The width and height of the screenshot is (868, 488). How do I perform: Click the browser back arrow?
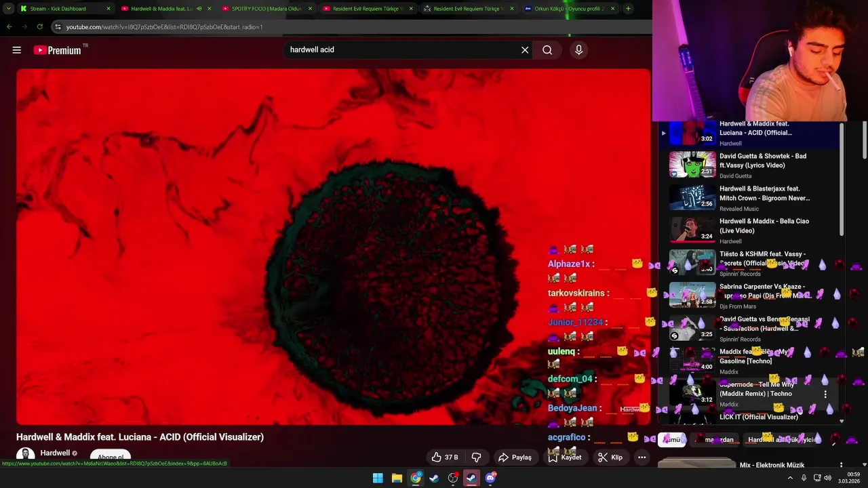click(x=9, y=27)
